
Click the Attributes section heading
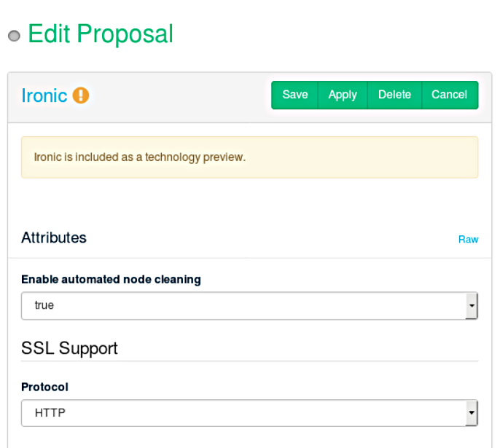click(x=54, y=237)
